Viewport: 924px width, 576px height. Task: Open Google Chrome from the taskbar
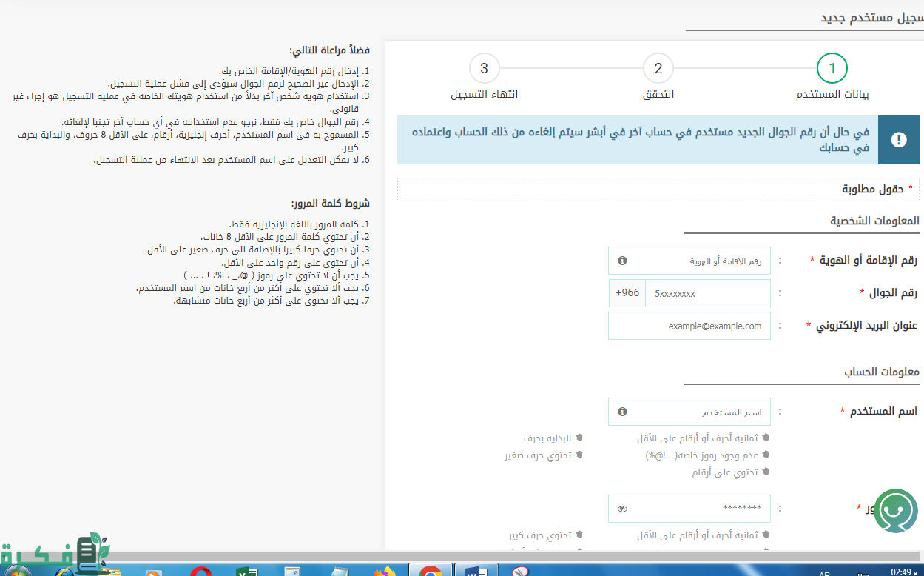click(430, 571)
